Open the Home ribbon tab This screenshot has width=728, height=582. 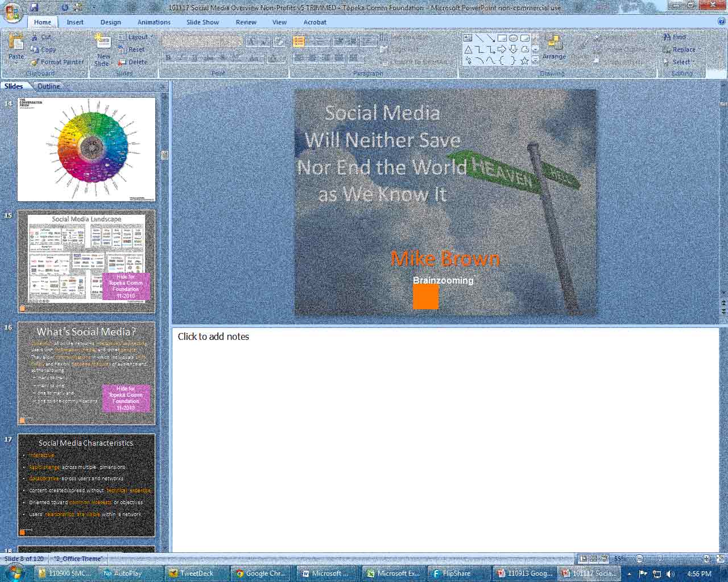[42, 22]
